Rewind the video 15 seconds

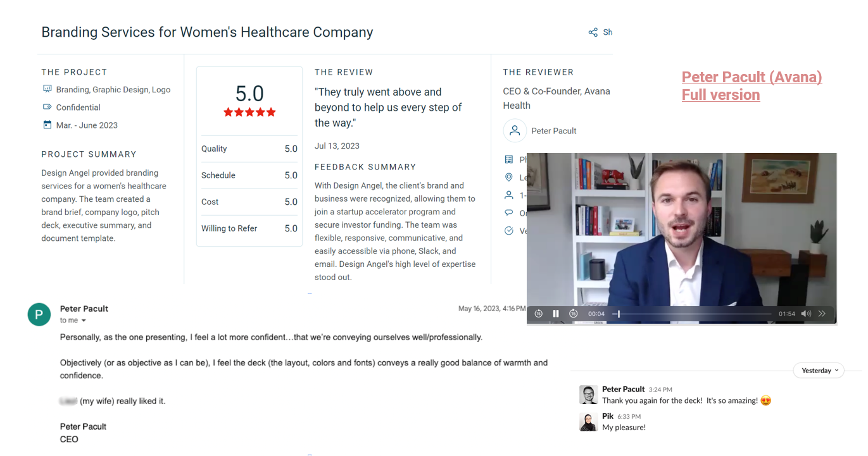pos(538,314)
